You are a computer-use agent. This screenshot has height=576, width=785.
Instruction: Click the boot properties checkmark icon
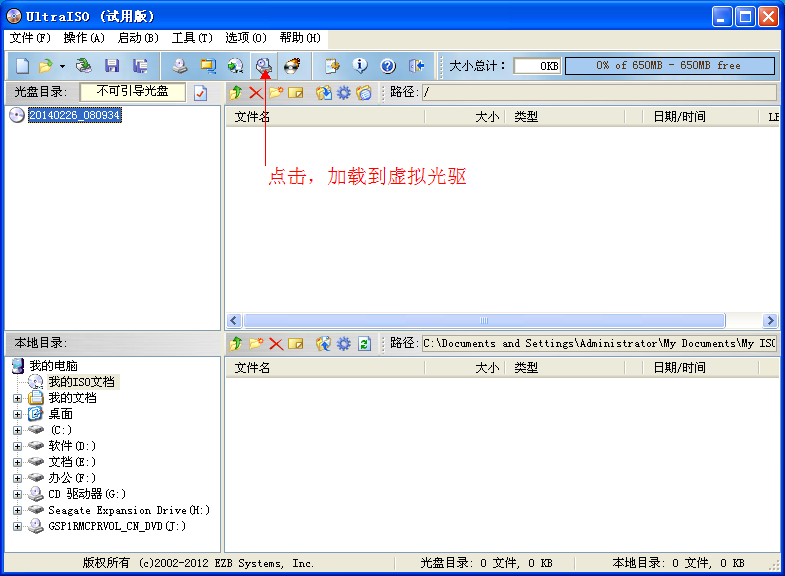(x=200, y=93)
